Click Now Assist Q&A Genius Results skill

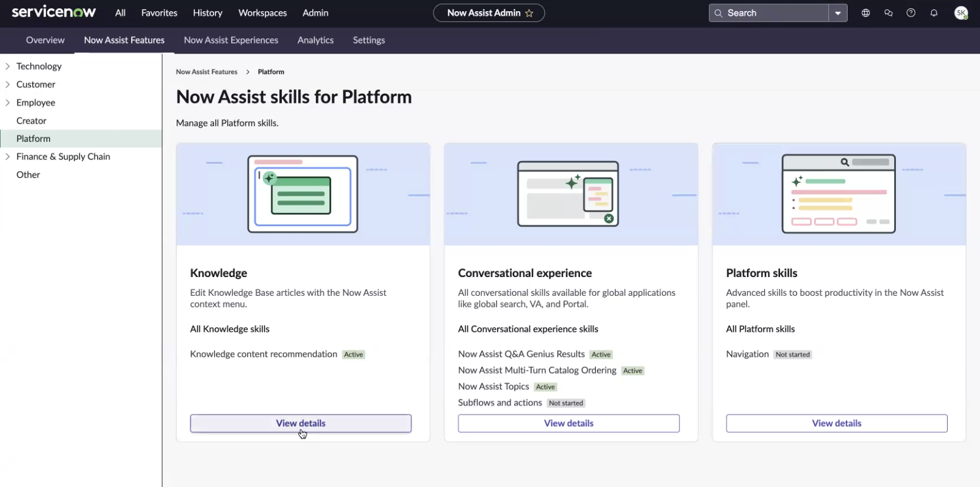point(521,354)
